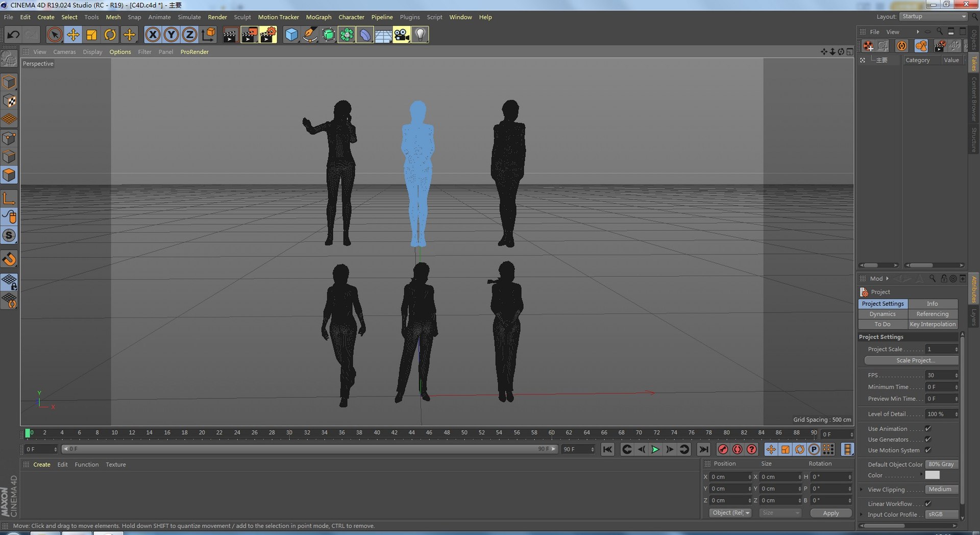Toggle the Y axis lock

[171, 35]
